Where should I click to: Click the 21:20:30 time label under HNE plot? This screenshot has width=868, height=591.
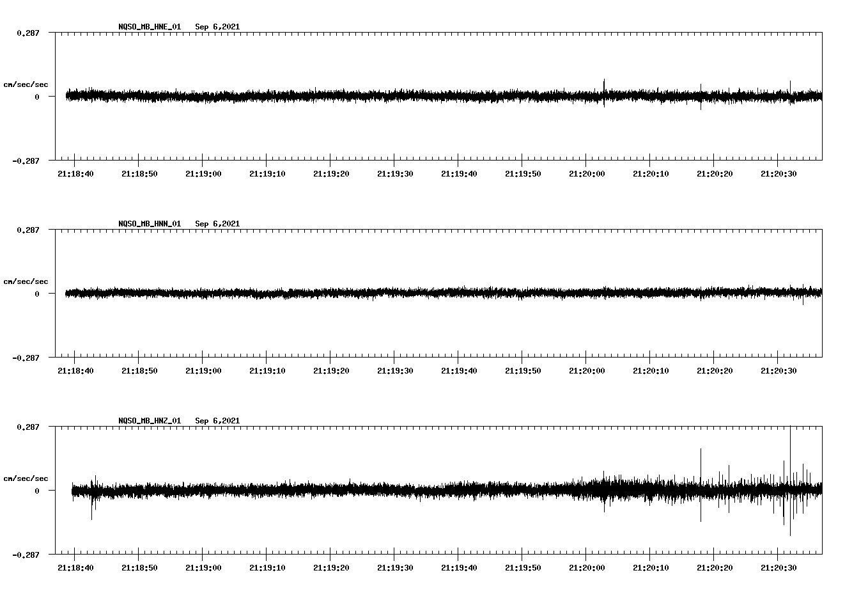point(779,173)
